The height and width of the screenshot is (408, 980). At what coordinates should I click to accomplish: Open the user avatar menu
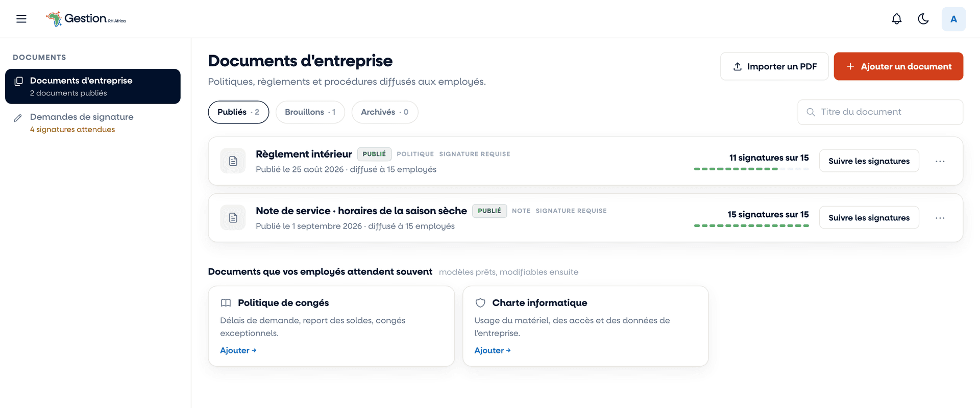[x=953, y=19]
